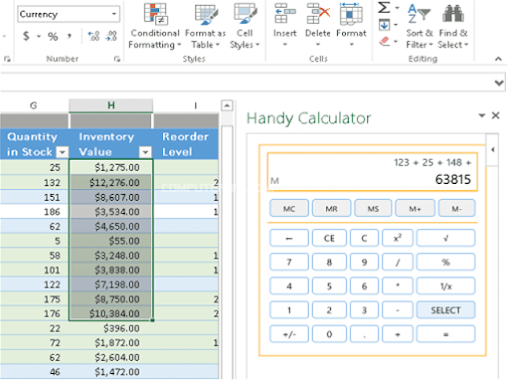The width and height of the screenshot is (509, 381).
Task: Click the Reorder Level header
Action: 186,144
